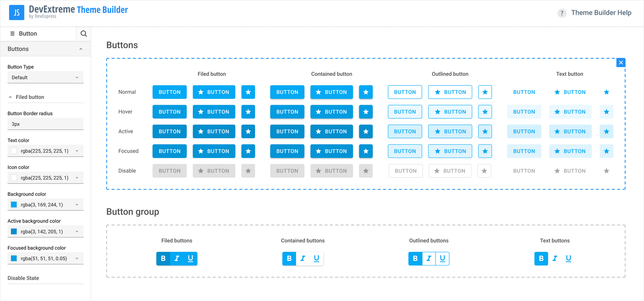Screen dimensions: 644x301
Task: Toggle Italic in Filed buttons group
Action: pos(177,259)
